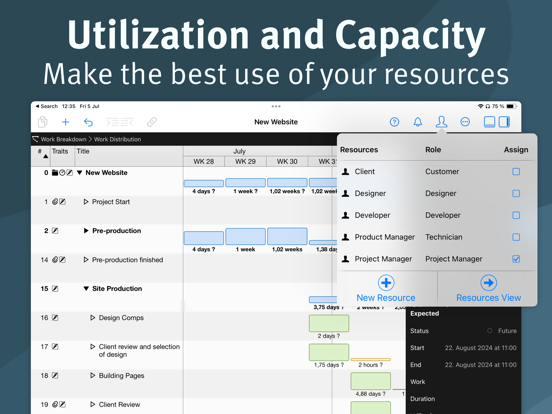Image resolution: width=552 pixels, height=414 pixels.
Task: Open the documents icon in toolbar
Action: pos(43,122)
